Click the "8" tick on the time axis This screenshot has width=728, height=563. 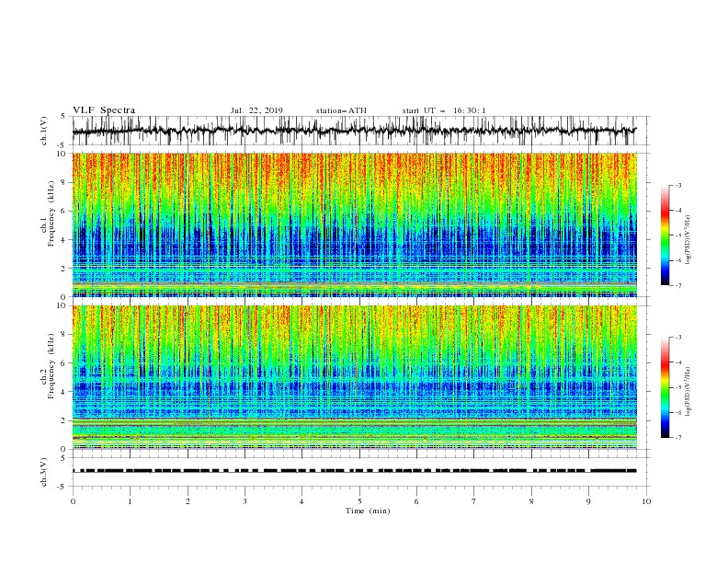tap(531, 501)
